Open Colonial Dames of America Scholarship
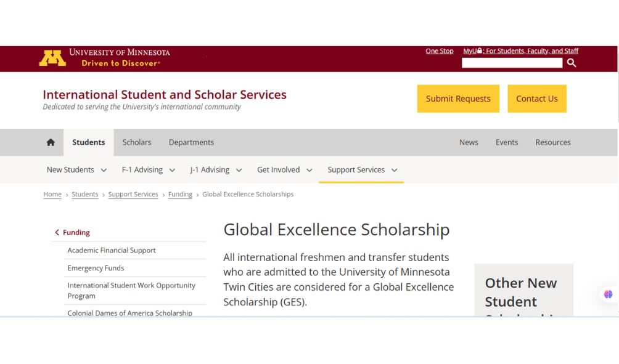 130,313
